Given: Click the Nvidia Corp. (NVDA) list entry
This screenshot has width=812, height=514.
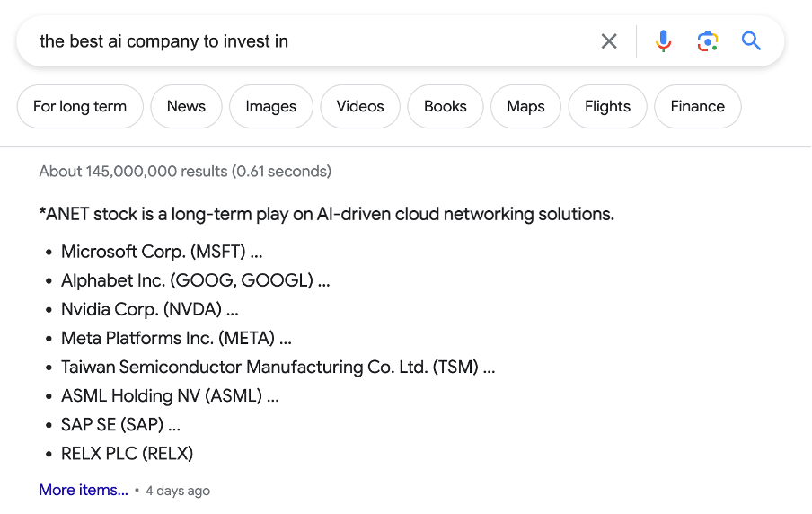Looking at the screenshot, I should pos(149,310).
